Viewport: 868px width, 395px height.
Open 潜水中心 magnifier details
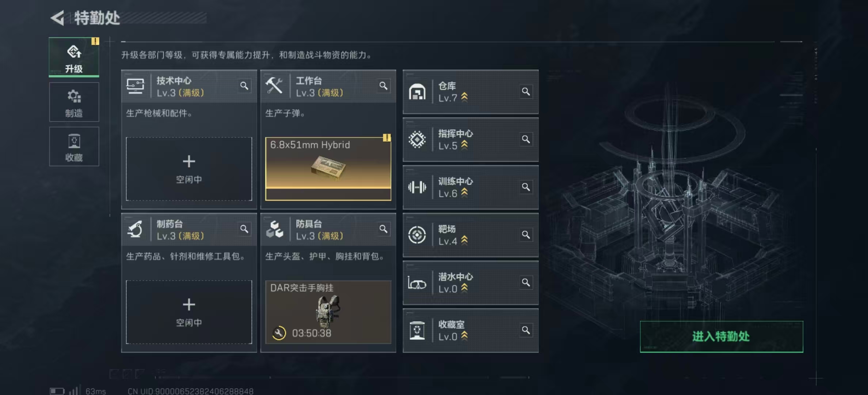(x=526, y=282)
